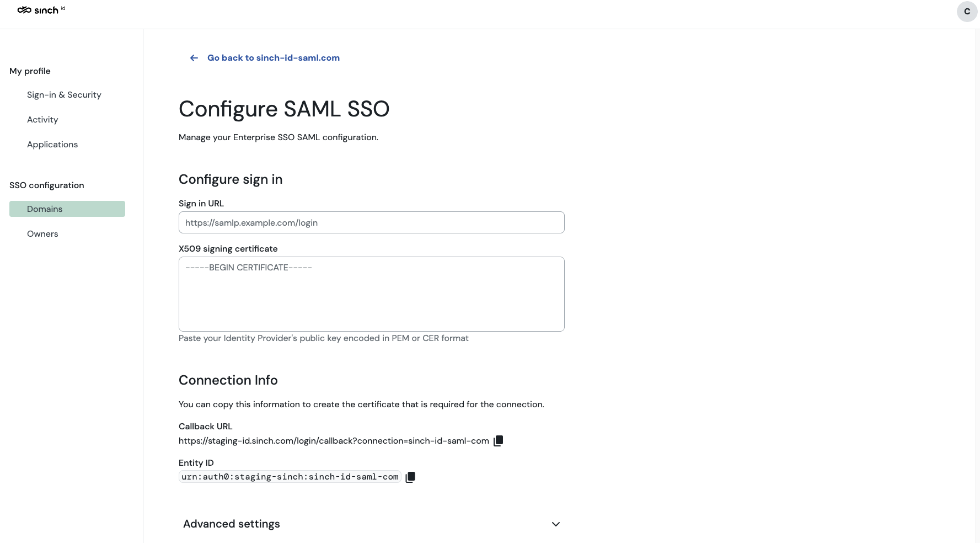
Task: Copy the Callback URL with its copy icon
Action: point(499,440)
